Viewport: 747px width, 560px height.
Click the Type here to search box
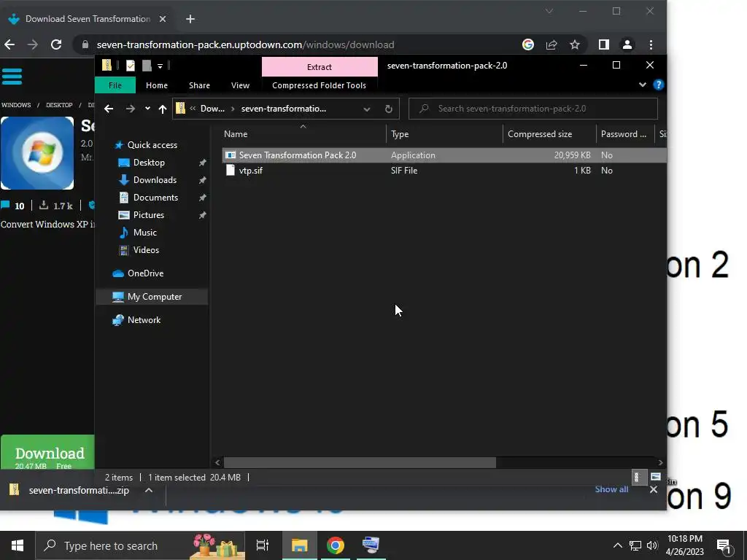pyautogui.click(x=140, y=545)
